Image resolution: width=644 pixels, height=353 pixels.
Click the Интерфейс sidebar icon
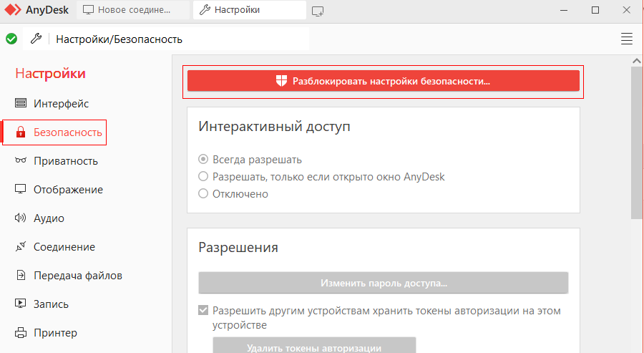point(21,104)
